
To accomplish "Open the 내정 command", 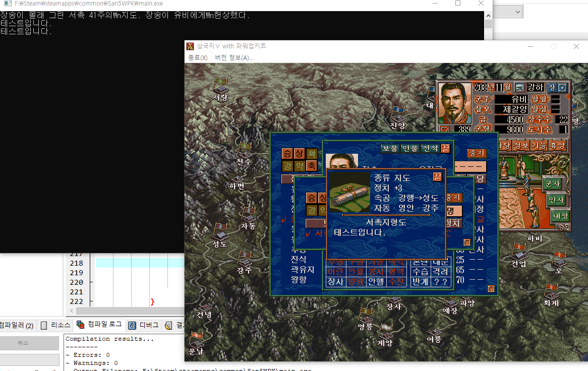I will coord(560,216).
